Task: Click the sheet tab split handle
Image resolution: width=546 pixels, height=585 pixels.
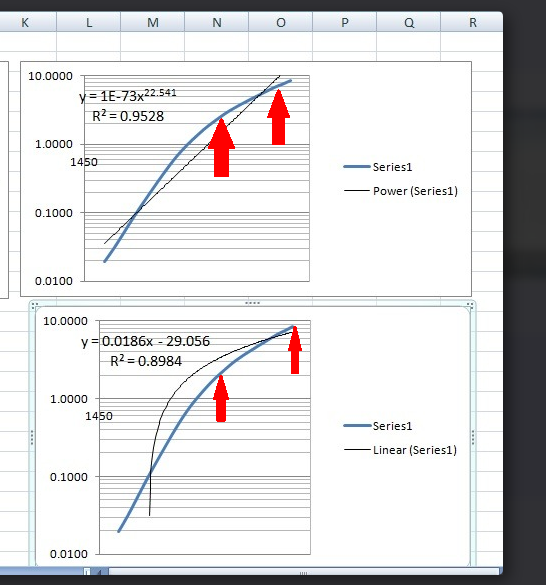Action: (87, 572)
